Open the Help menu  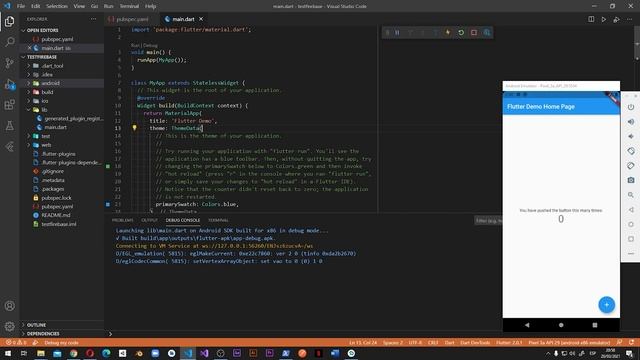pos(150,6)
